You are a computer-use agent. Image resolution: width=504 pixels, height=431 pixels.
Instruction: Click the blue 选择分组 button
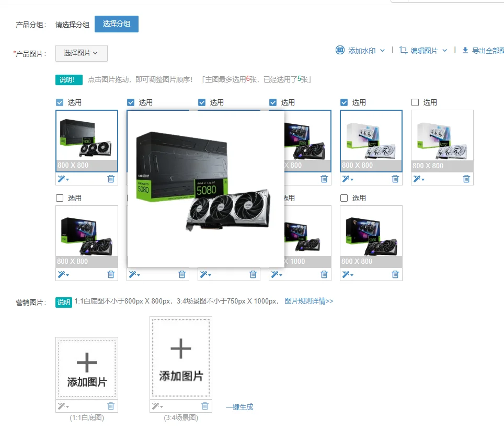click(x=117, y=24)
